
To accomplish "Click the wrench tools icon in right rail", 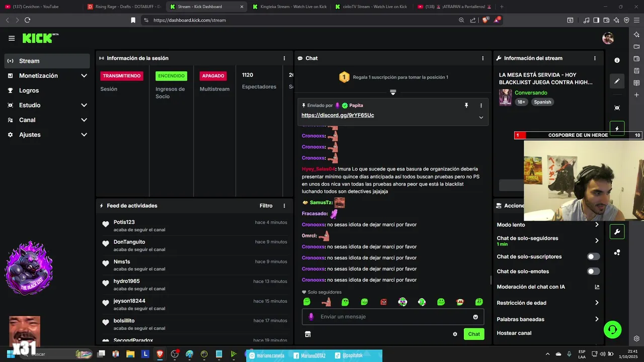I will tap(617, 232).
